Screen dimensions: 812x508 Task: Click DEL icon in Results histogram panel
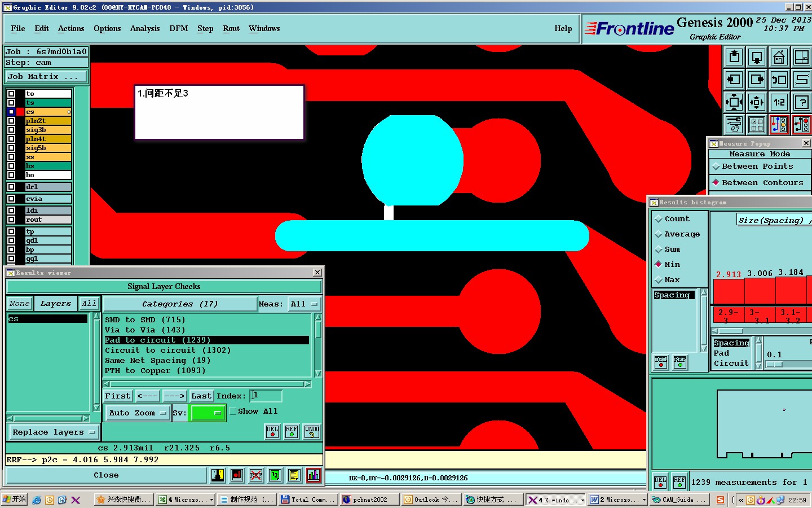pyautogui.click(x=661, y=362)
